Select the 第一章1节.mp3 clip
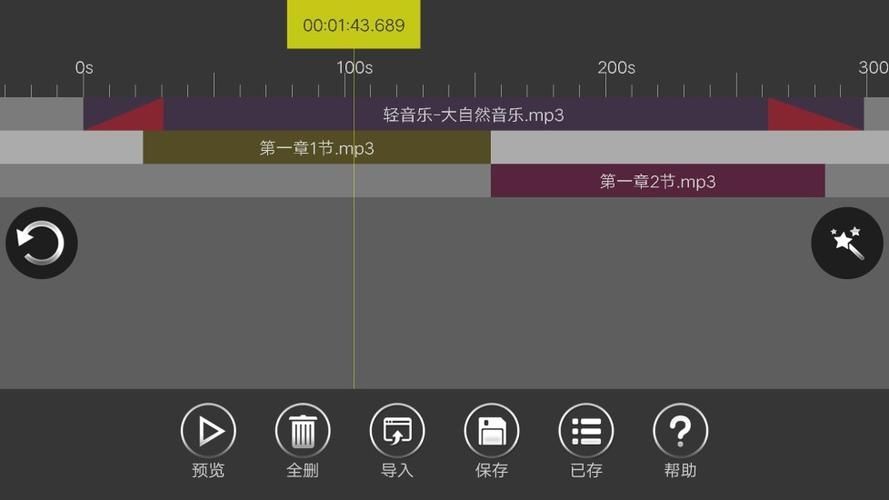 pos(316,148)
